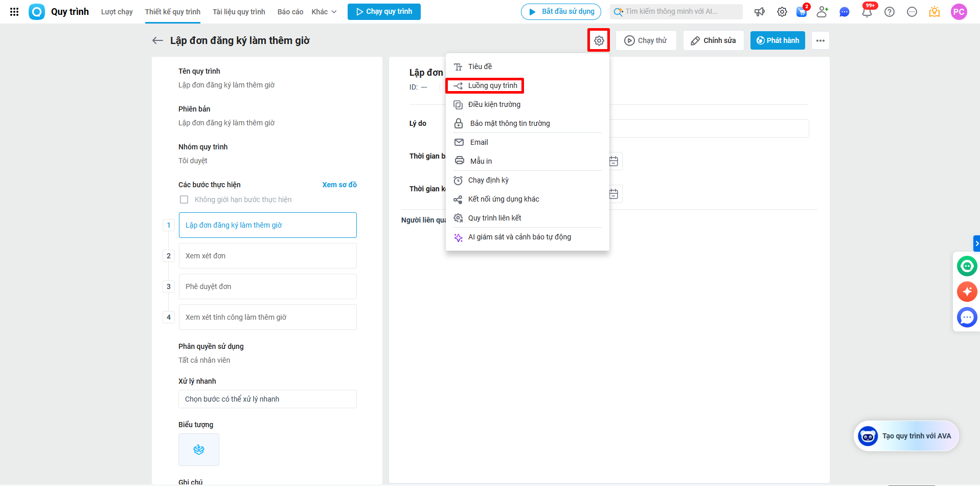Open the 'Xem sơ đồ' link
This screenshot has height=486, width=980.
[x=339, y=185]
